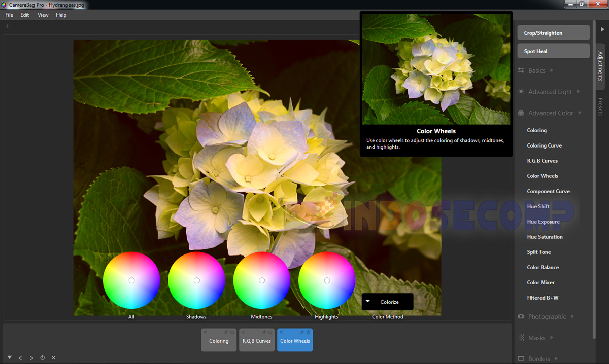Viewport: 609px width, 364px height.
Task: Click the Basics sliders icon
Action: [x=521, y=70]
